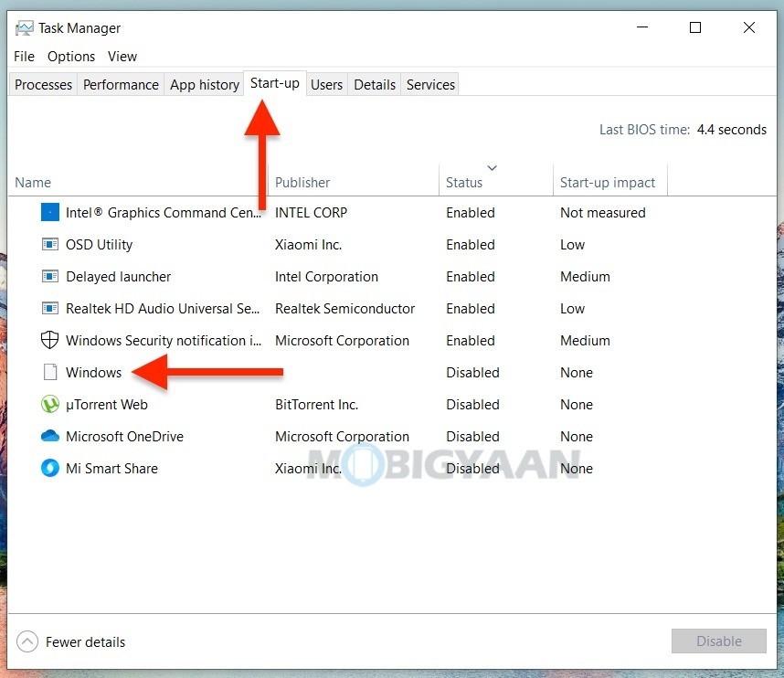Click the Task Manager title bar icon
Image resolution: width=784 pixels, height=678 pixels.
(x=24, y=28)
